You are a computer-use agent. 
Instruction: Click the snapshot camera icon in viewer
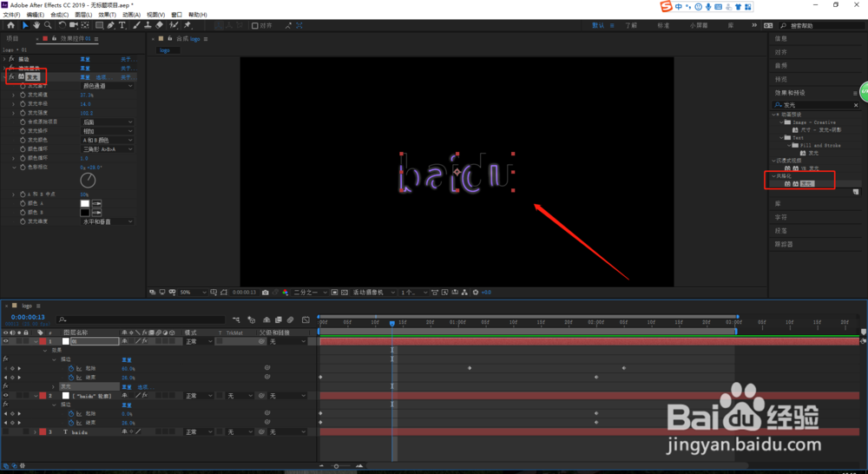click(x=265, y=293)
